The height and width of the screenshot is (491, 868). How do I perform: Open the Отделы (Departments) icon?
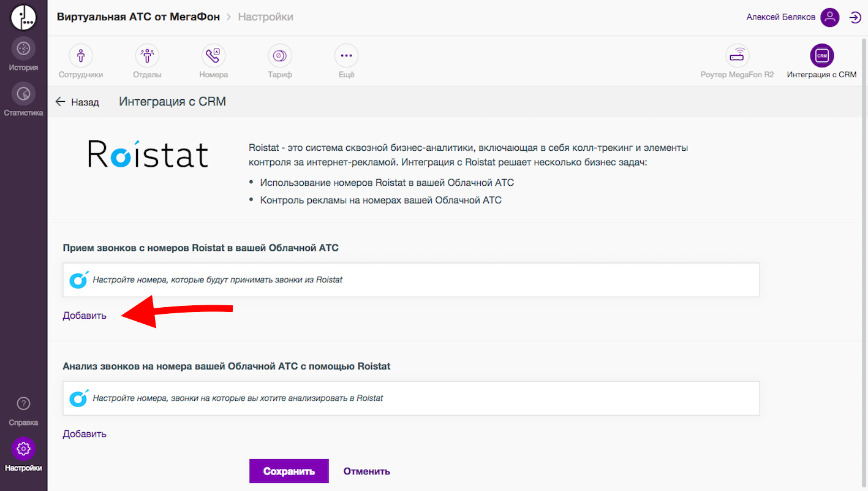147,56
